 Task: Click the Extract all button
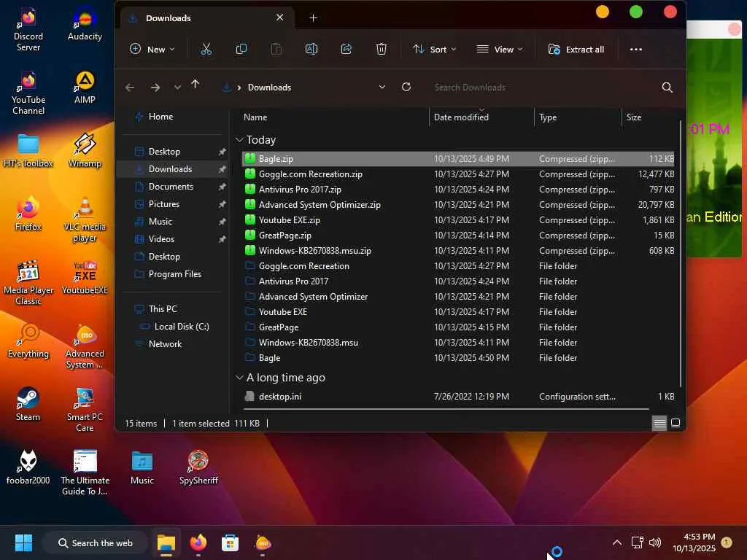tap(576, 50)
